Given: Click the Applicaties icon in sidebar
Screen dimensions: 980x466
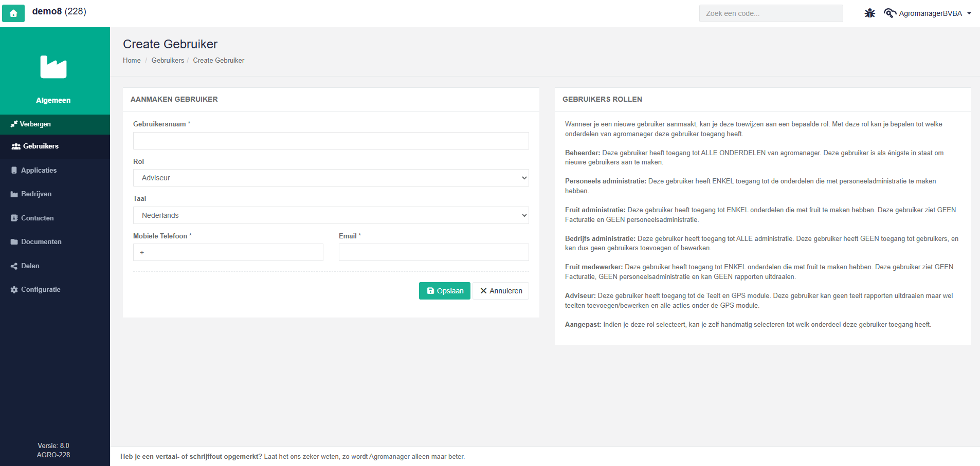Looking at the screenshot, I should coord(14,170).
